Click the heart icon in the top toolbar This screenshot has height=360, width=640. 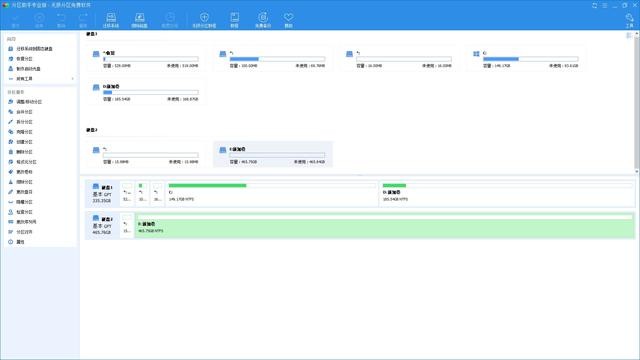pos(289,20)
